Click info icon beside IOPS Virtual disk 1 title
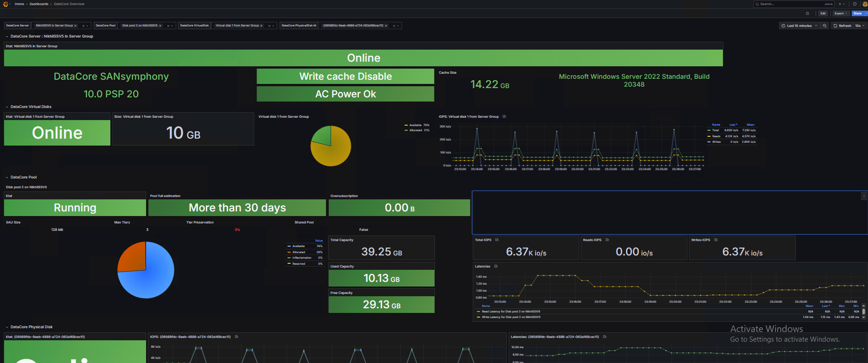This screenshot has width=868, height=363. [x=504, y=116]
